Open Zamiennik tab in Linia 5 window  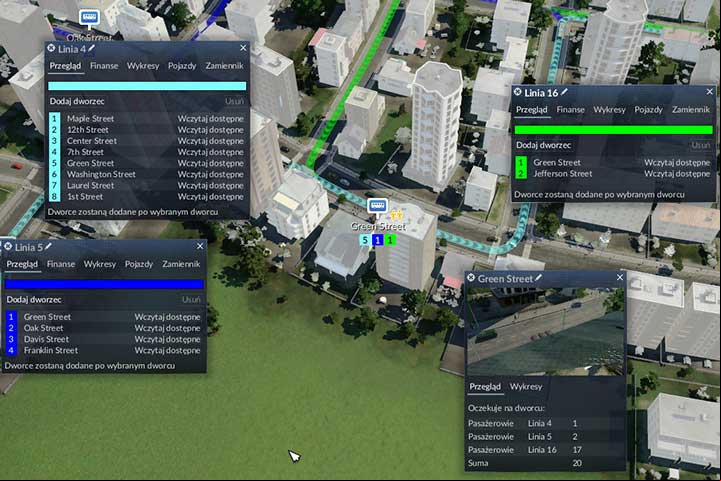(x=181, y=264)
